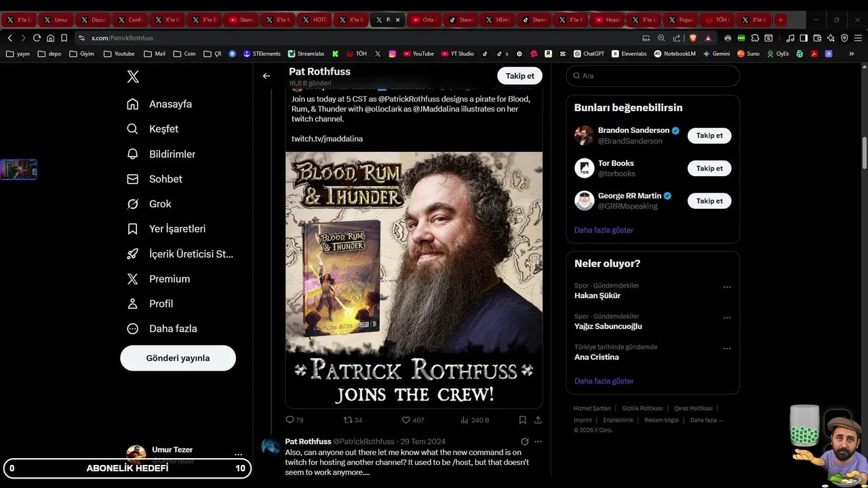Reload the page in browser toolbar
The width and height of the screenshot is (868, 488).
pyautogui.click(x=37, y=38)
